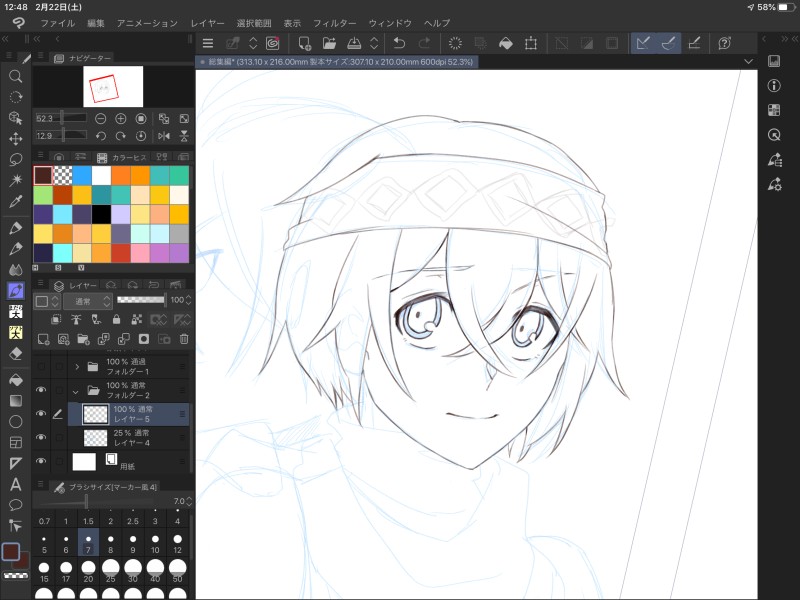Show フォルダー 1 via its visibility box
The image size is (800, 600).
pos(41,366)
